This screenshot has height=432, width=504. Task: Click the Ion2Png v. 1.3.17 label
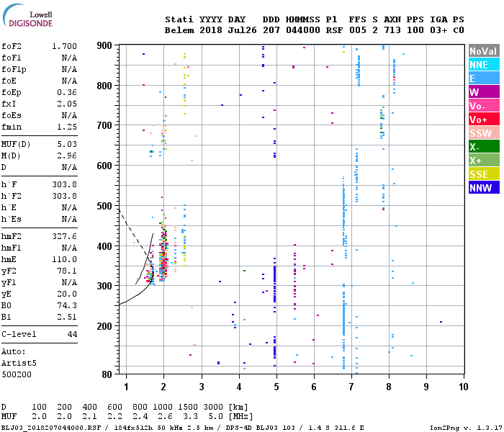[x=466, y=428]
